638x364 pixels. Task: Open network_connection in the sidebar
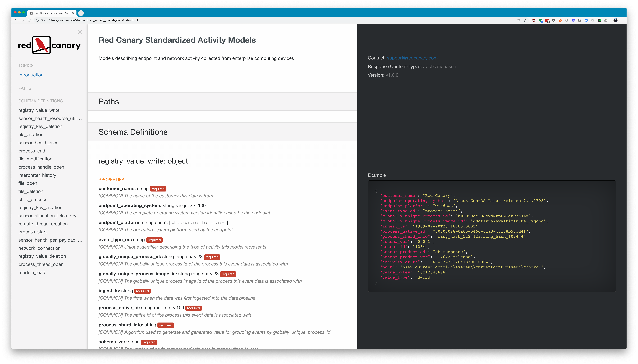click(x=39, y=248)
